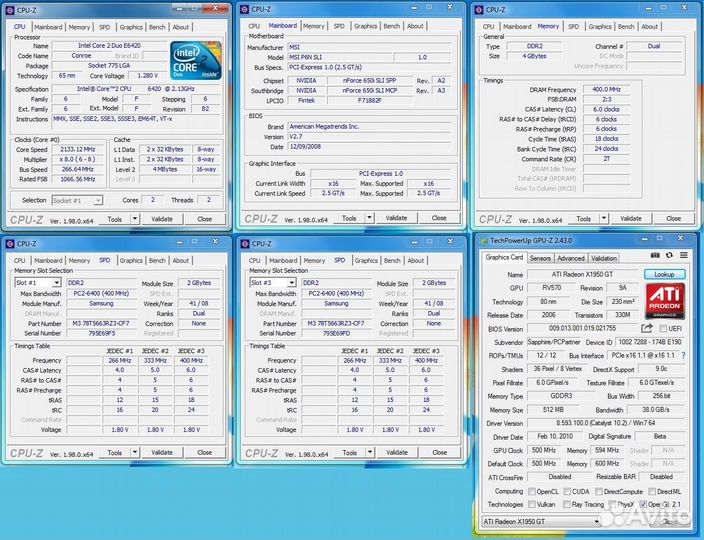Toggle the PhysX checkbox

612,505
